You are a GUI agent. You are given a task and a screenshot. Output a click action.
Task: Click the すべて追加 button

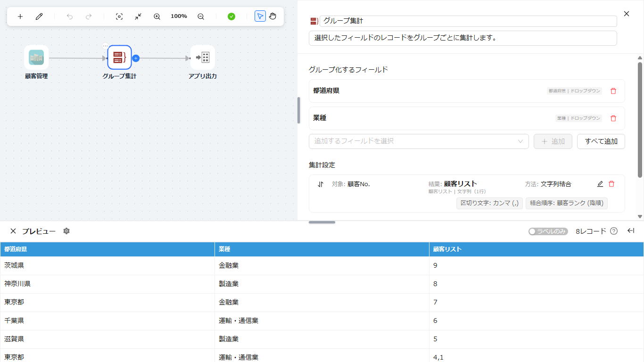pyautogui.click(x=601, y=141)
